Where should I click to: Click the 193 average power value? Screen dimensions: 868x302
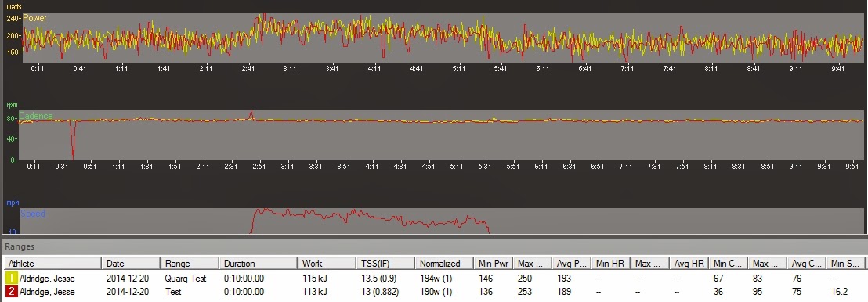(563, 279)
